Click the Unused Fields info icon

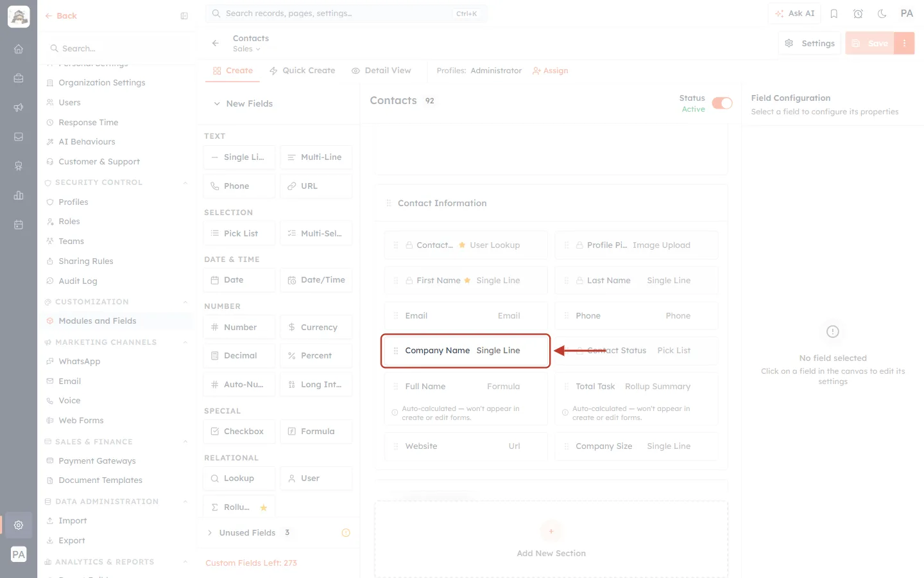[x=346, y=532]
